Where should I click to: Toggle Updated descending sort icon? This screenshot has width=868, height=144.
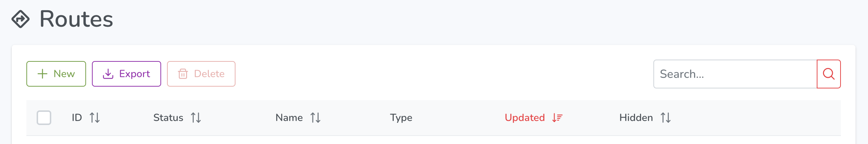[x=557, y=118]
